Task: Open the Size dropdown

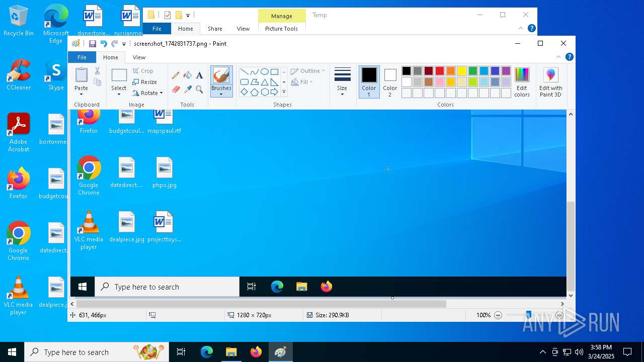Action: click(x=342, y=82)
